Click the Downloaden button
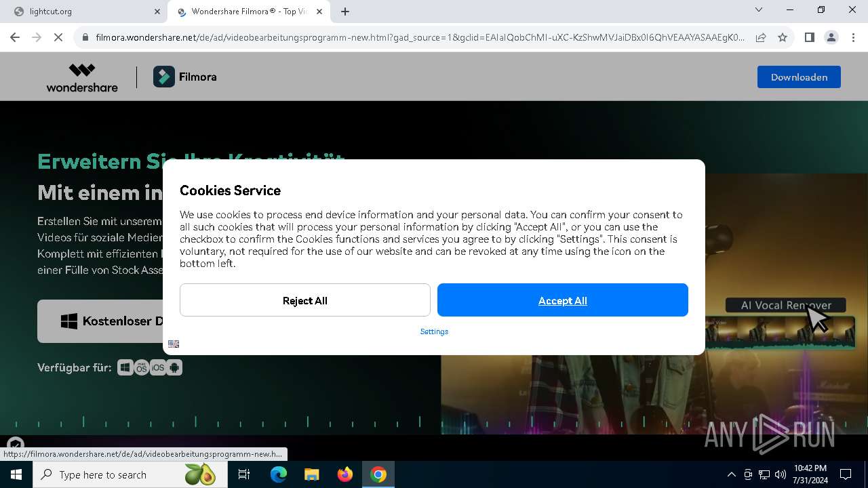This screenshot has height=488, width=868. coord(799,77)
